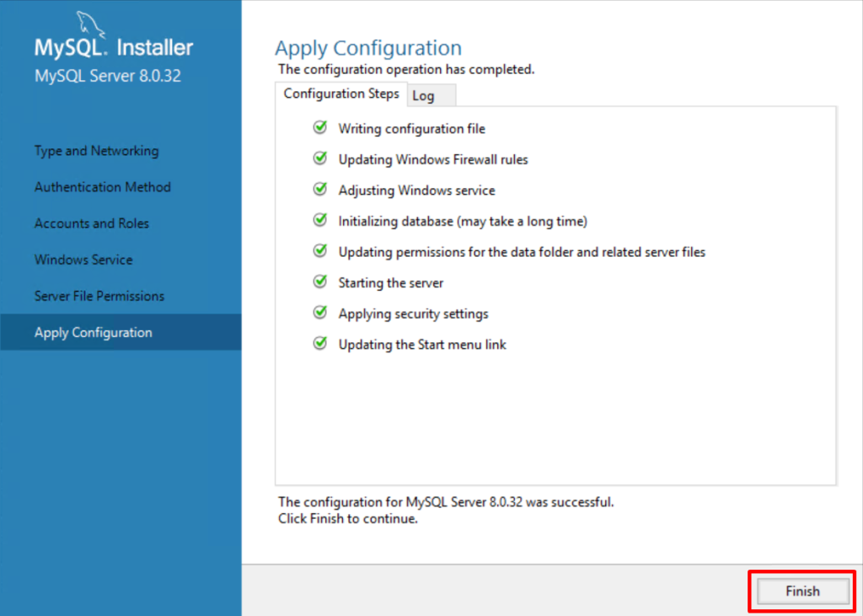Click 'Writing configuration file' step text
Viewport: 863px width, 616px height.
coord(411,129)
